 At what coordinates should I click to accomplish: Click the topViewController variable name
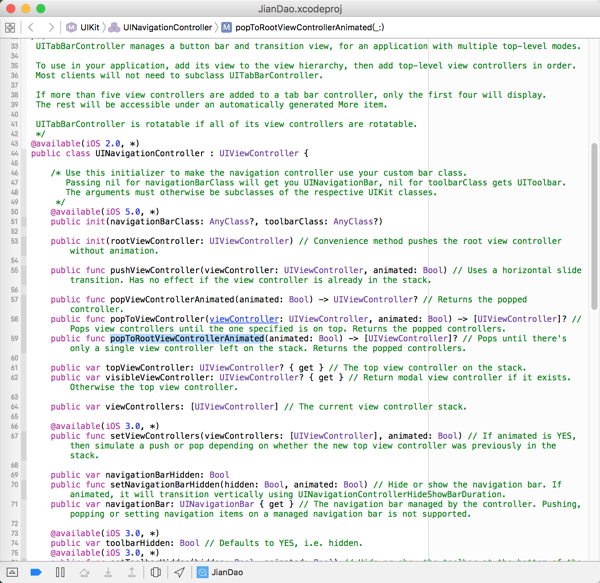(x=147, y=368)
